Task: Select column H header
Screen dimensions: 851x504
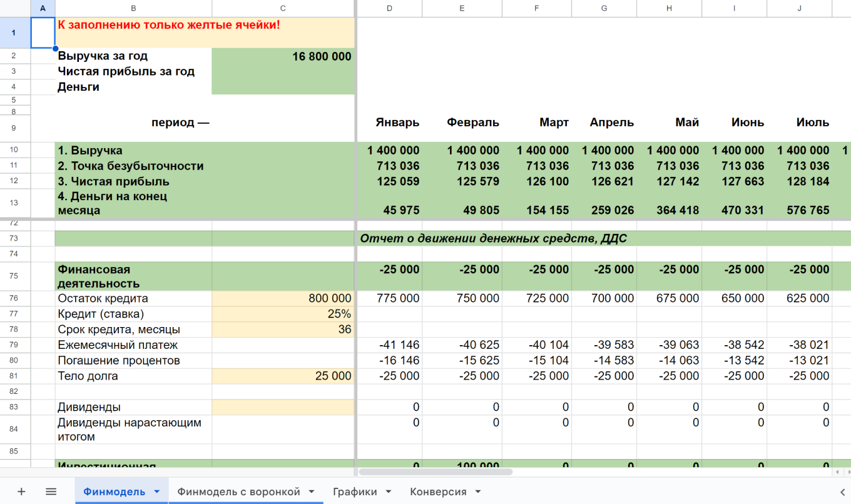Action: (669, 8)
